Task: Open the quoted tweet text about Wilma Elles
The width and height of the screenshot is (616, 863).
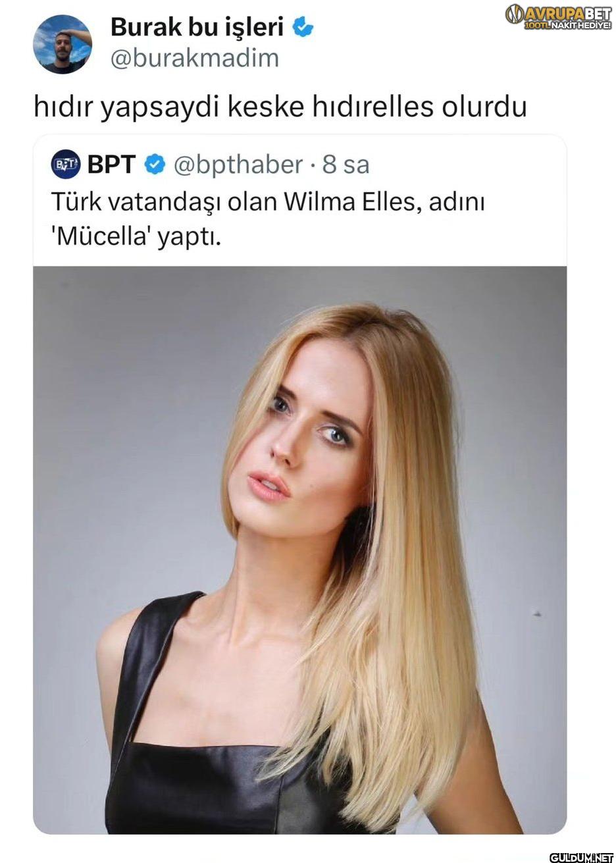Action: click(x=268, y=218)
